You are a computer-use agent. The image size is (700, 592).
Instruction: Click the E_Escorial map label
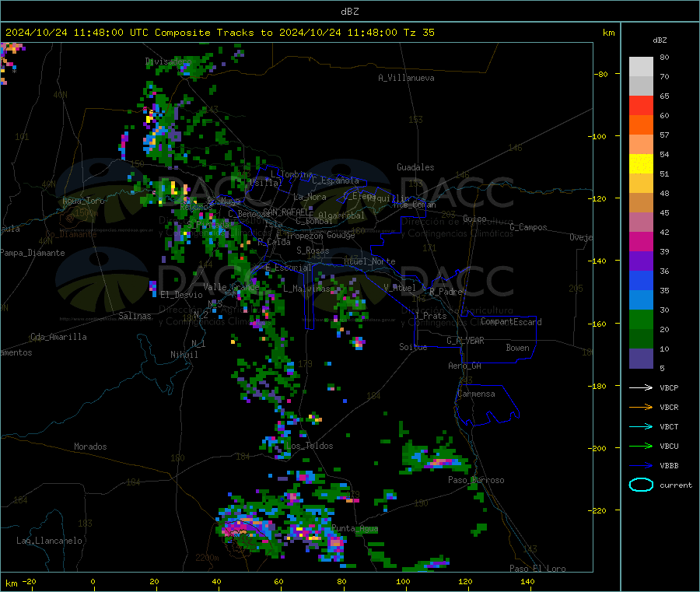point(289,268)
